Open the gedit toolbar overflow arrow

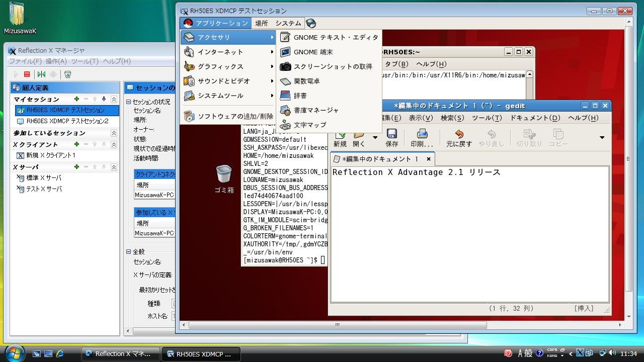602,137
